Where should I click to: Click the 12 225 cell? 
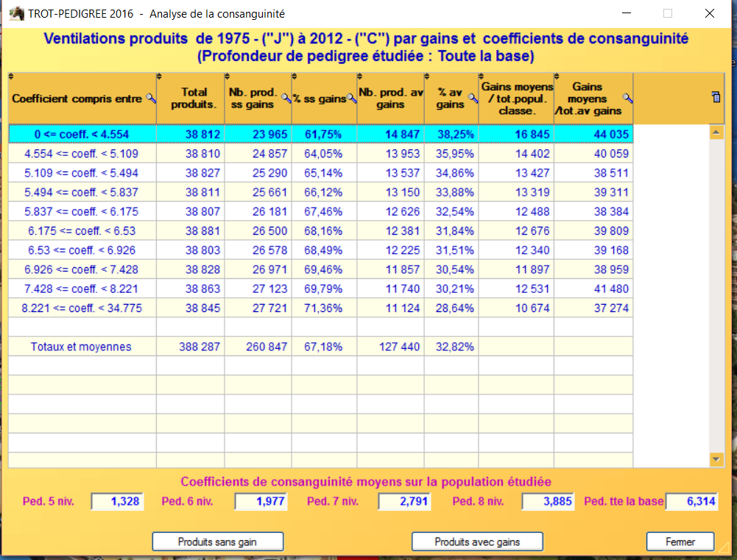tap(391, 249)
